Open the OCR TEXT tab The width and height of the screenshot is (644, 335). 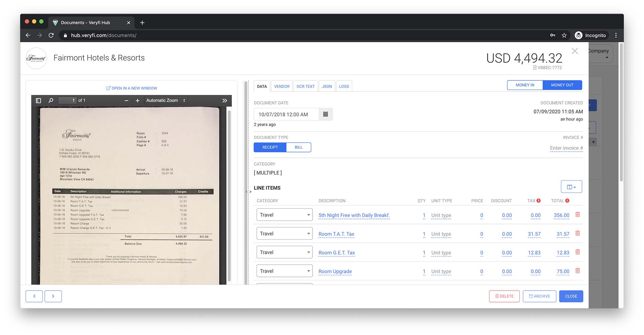click(306, 86)
